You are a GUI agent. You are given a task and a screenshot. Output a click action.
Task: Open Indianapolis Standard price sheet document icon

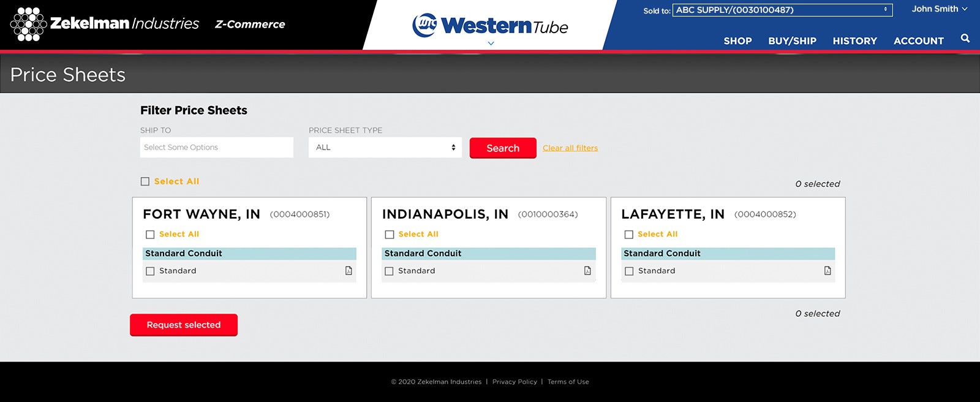587,271
